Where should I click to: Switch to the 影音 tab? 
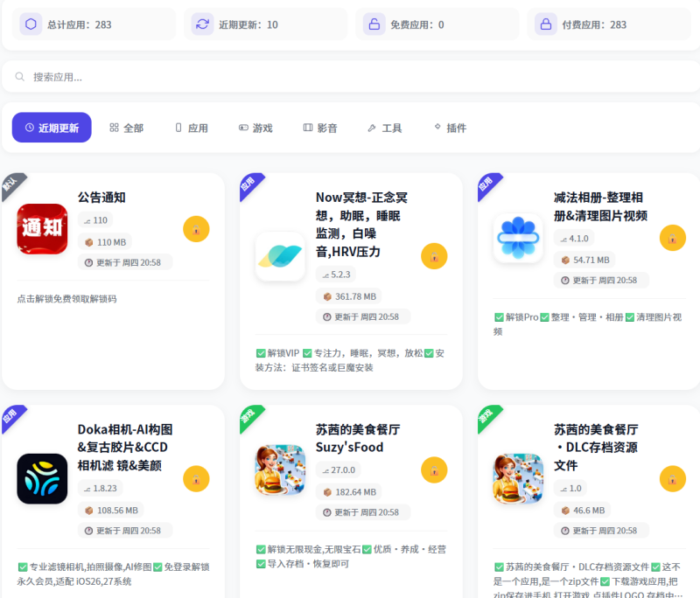pos(320,128)
